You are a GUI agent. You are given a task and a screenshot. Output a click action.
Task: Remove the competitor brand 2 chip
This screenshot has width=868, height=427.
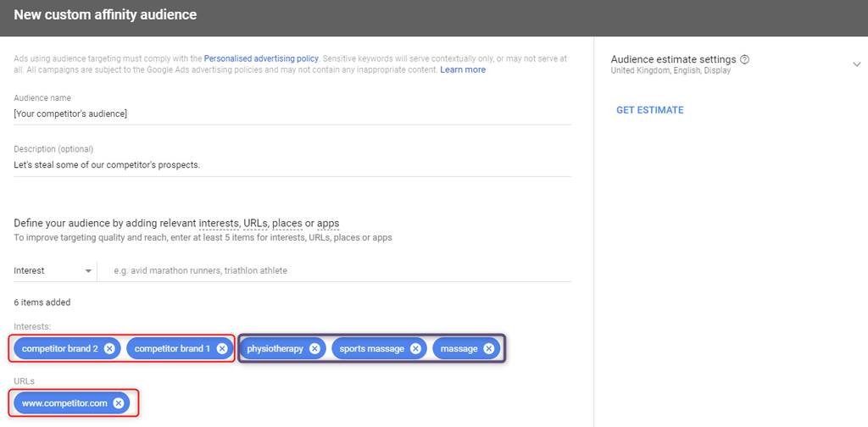click(109, 348)
